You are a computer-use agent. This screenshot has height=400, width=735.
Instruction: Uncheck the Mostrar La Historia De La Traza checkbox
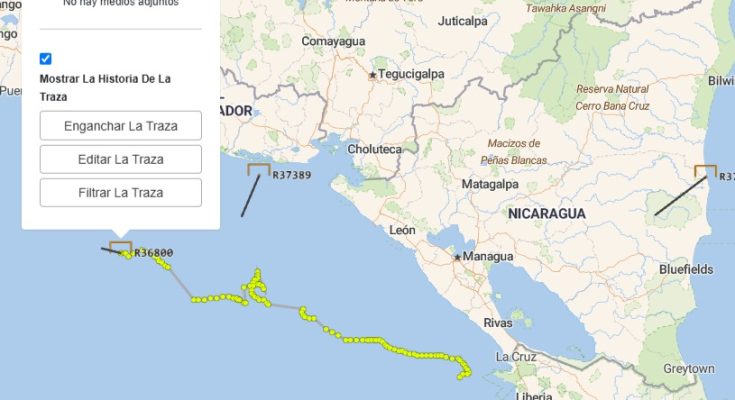45,59
